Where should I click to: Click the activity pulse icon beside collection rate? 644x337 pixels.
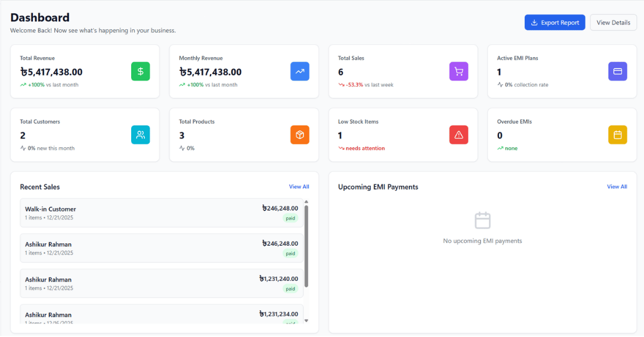[x=500, y=85]
